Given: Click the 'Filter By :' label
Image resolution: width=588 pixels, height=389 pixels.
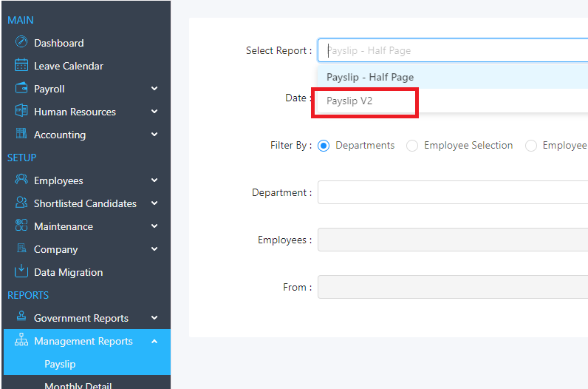Looking at the screenshot, I should [291, 145].
